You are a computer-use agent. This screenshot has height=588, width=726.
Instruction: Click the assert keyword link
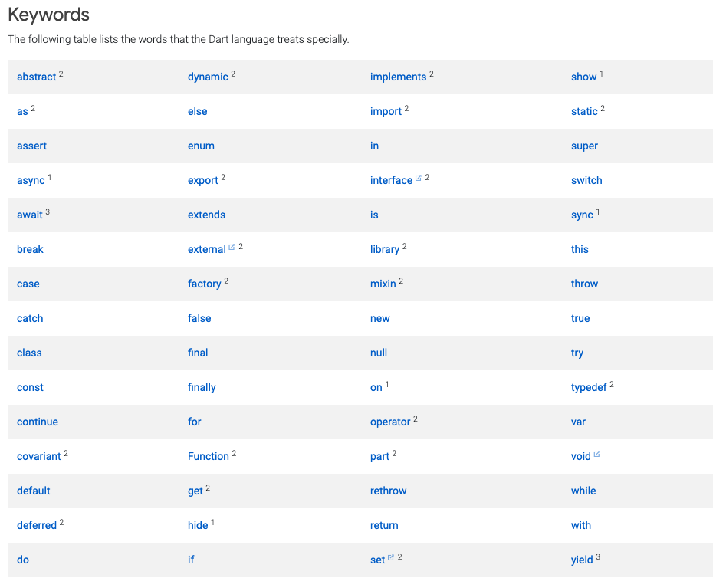click(x=32, y=146)
